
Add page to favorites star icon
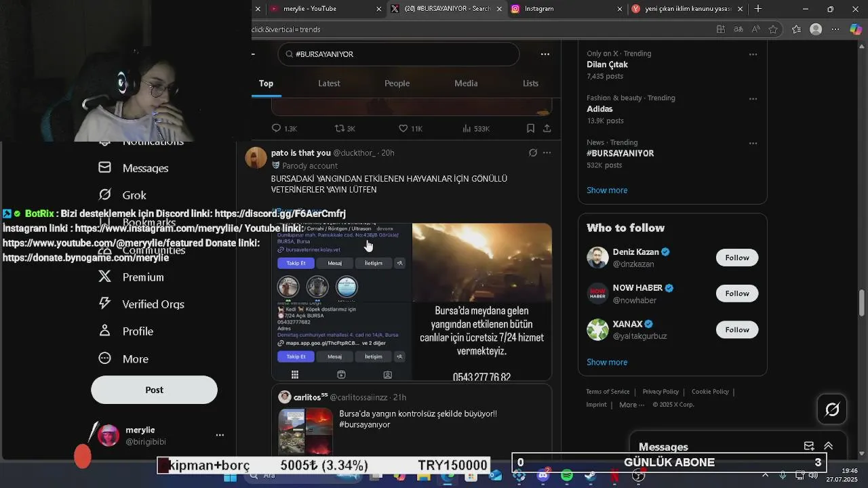click(x=773, y=29)
